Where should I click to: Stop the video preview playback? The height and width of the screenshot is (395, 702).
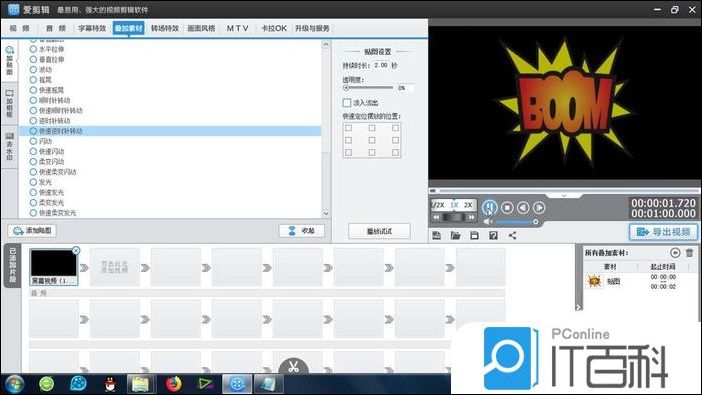coord(507,207)
